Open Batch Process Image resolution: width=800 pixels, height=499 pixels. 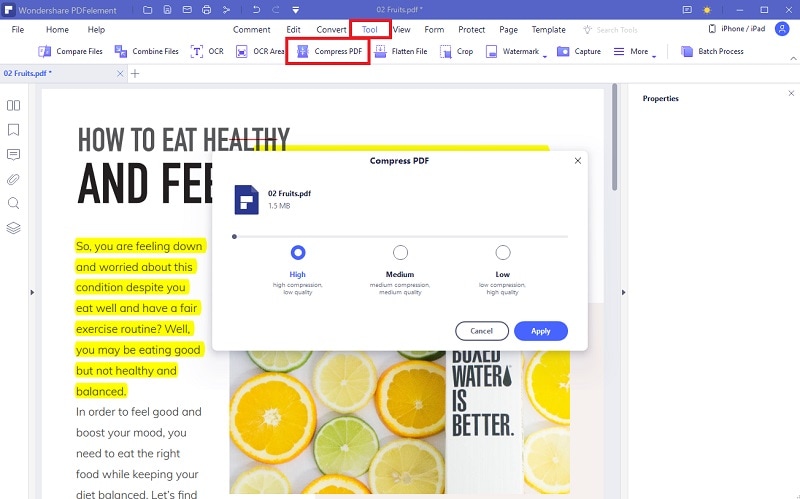coord(712,51)
